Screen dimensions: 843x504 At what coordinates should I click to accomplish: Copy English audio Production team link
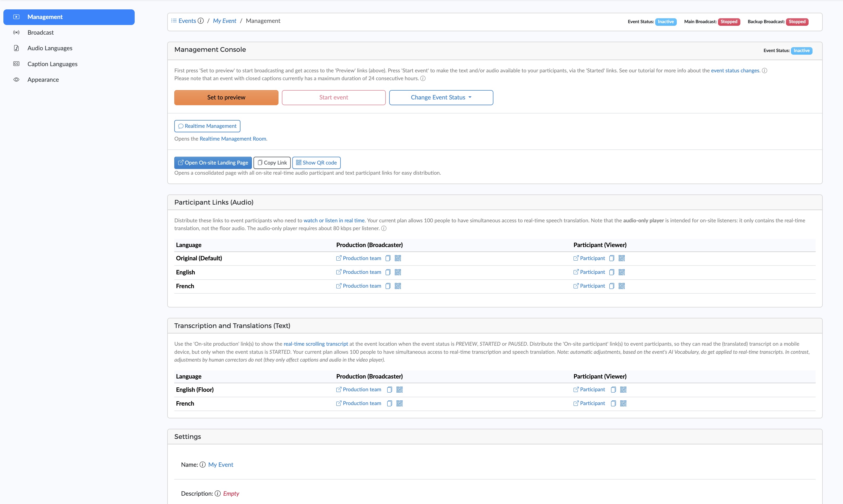[388, 272]
